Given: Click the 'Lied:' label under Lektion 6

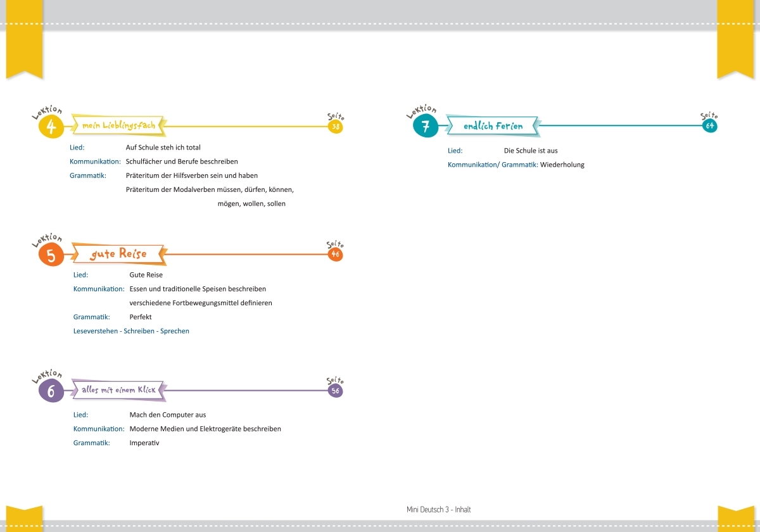Looking at the screenshot, I should pos(80,415).
